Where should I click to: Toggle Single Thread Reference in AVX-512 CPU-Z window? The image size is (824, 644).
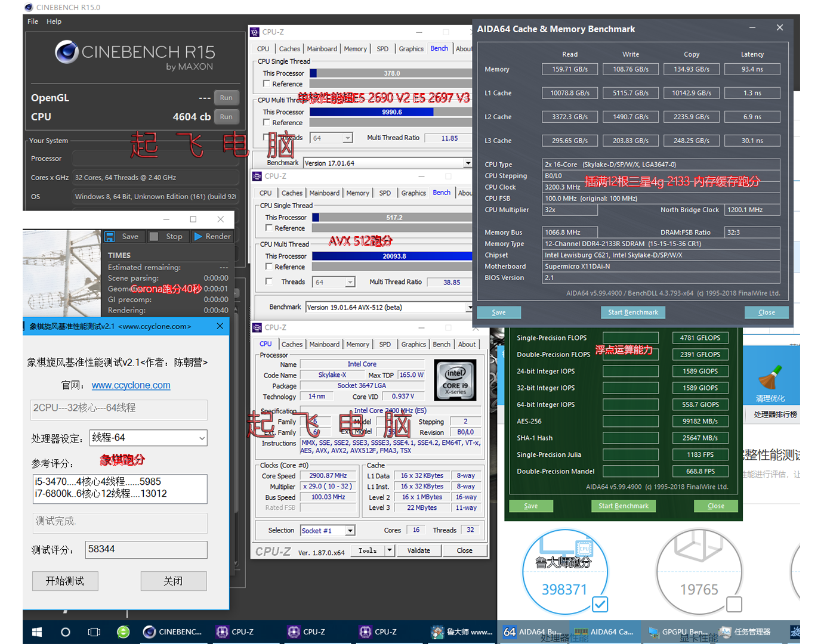(269, 228)
